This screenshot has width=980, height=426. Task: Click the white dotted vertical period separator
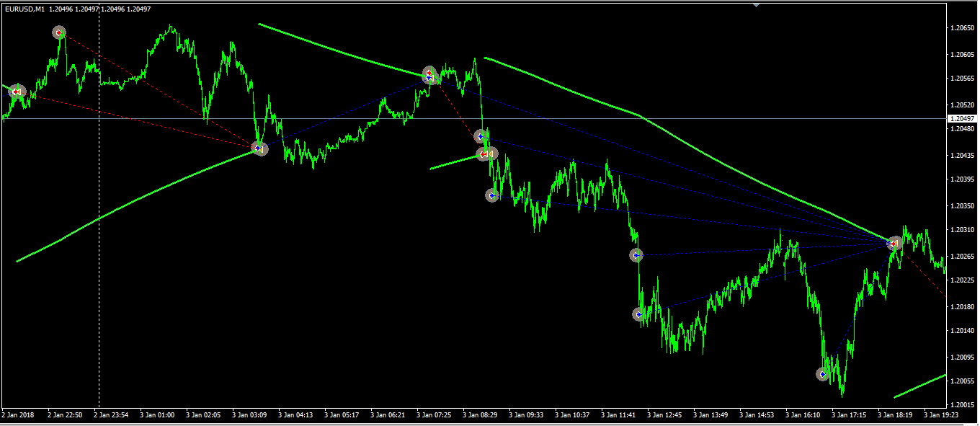coord(99,216)
